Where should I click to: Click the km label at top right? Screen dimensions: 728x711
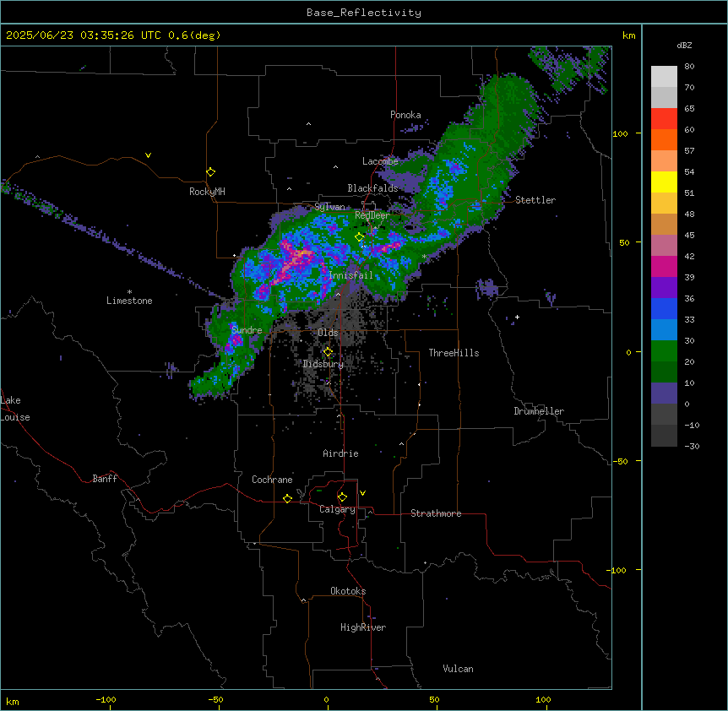(628, 35)
